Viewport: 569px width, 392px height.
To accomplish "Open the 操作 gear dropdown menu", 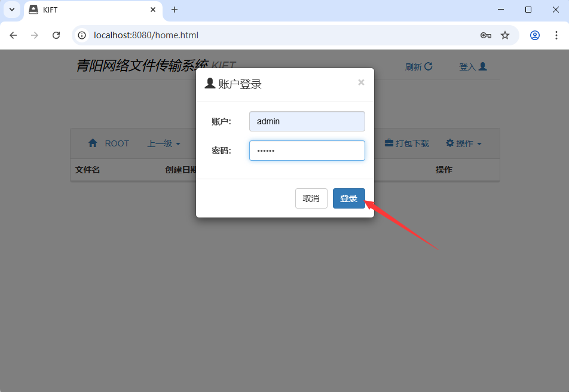I will [464, 143].
